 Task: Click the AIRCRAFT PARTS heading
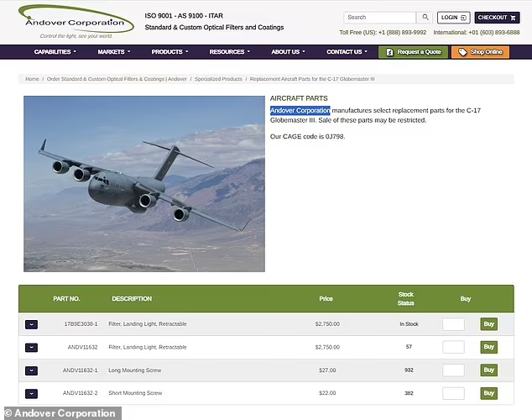tap(299, 98)
